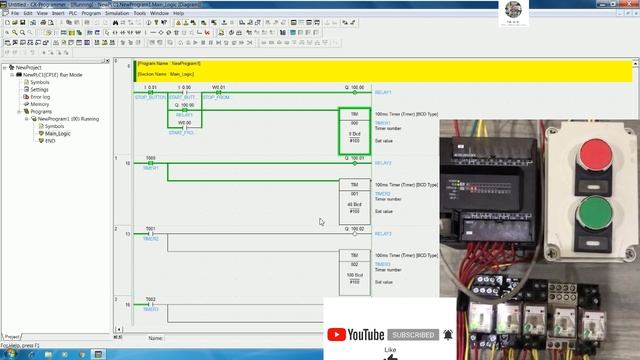Collapse the NewProgram1 (00) Running node
This screenshot has width=640, height=360.
coord(27,119)
